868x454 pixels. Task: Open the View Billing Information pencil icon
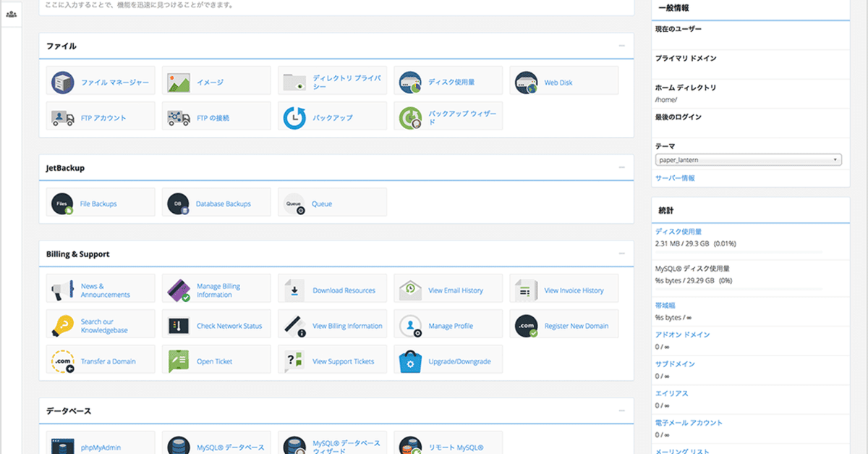pyautogui.click(x=294, y=325)
